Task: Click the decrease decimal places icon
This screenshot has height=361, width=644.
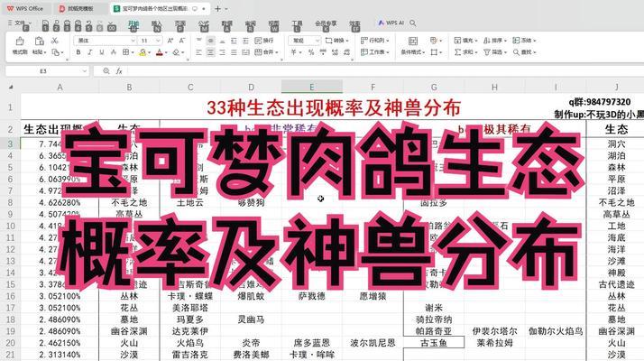Action: pos(346,52)
